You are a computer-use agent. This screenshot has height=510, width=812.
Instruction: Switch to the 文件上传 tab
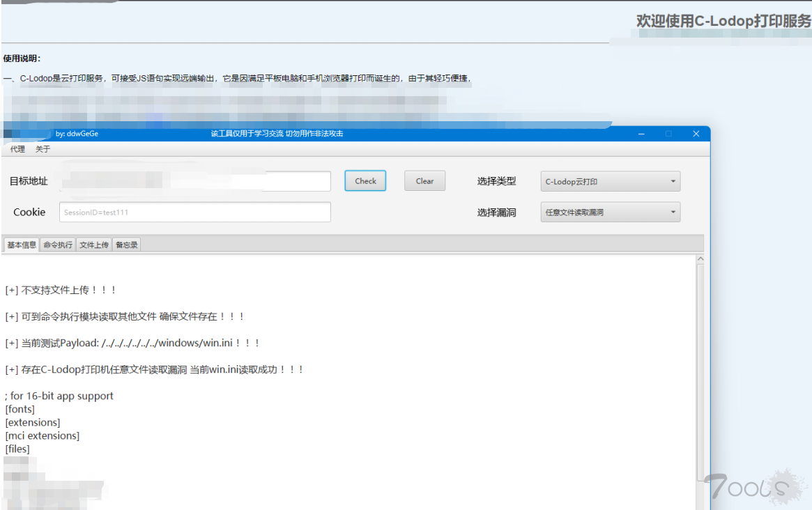click(x=94, y=245)
